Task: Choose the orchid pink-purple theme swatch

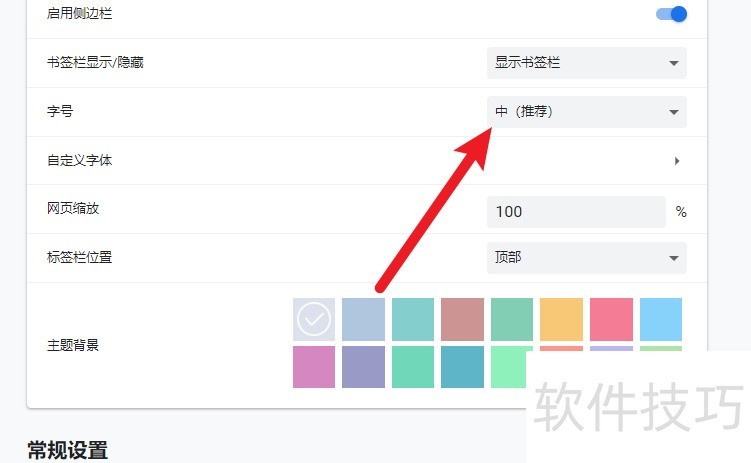Action: 314,367
